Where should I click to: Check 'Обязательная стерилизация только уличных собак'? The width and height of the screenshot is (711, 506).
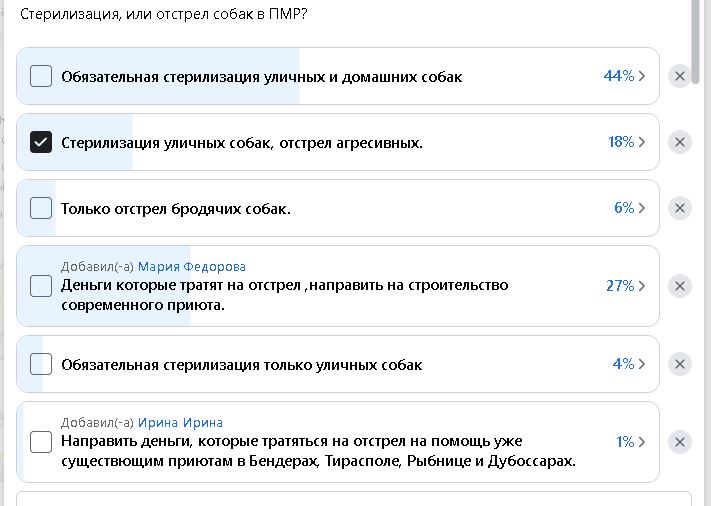tap(41, 364)
